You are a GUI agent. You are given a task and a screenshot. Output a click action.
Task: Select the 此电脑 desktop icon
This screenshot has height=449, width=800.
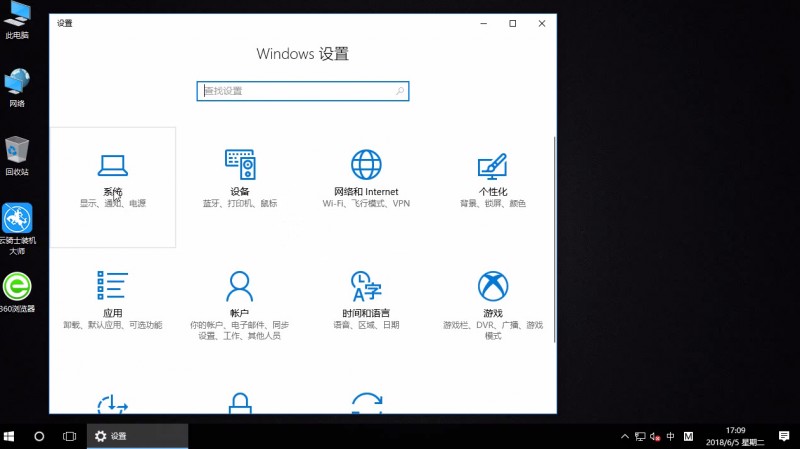pos(17,20)
